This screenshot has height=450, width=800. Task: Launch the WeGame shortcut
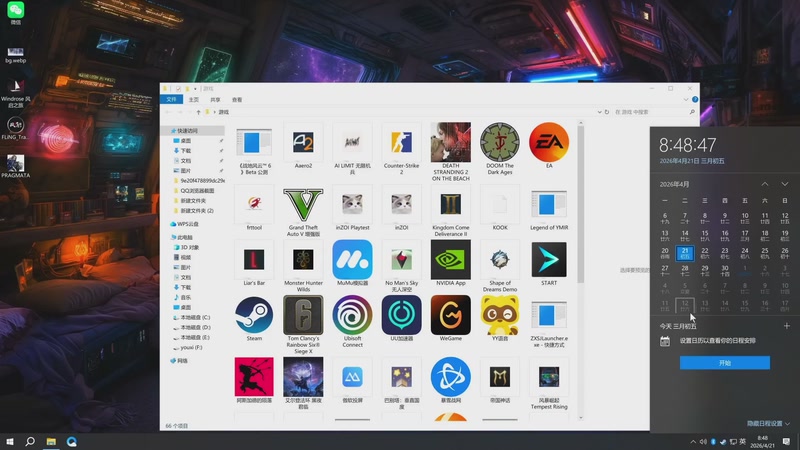(451, 319)
